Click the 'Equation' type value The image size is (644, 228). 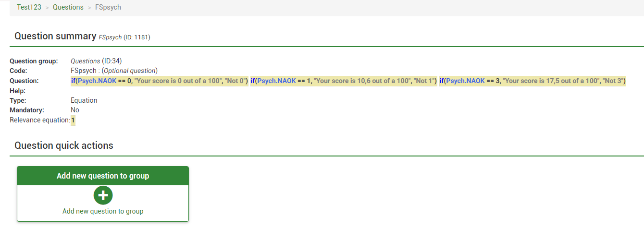(84, 100)
